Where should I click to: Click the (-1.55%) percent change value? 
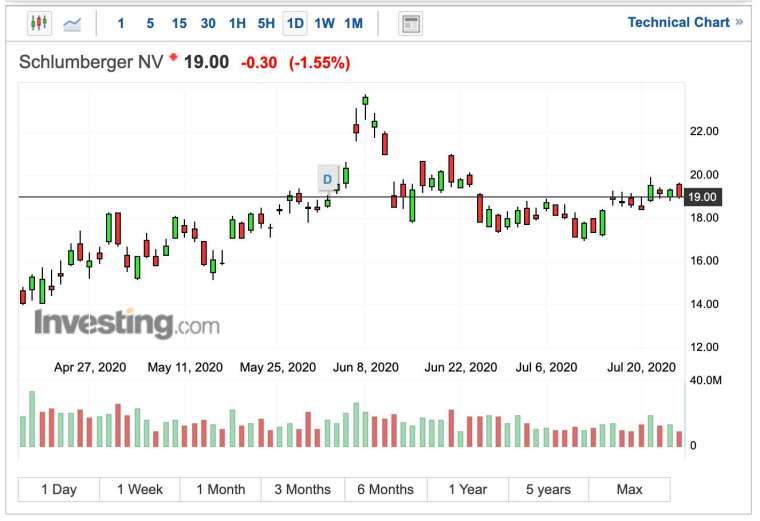click(x=319, y=63)
